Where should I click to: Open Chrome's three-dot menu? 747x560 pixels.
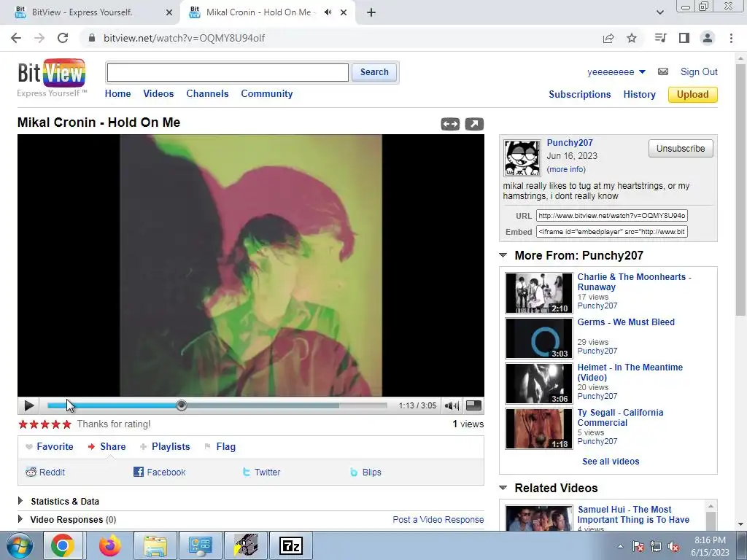pos(731,38)
